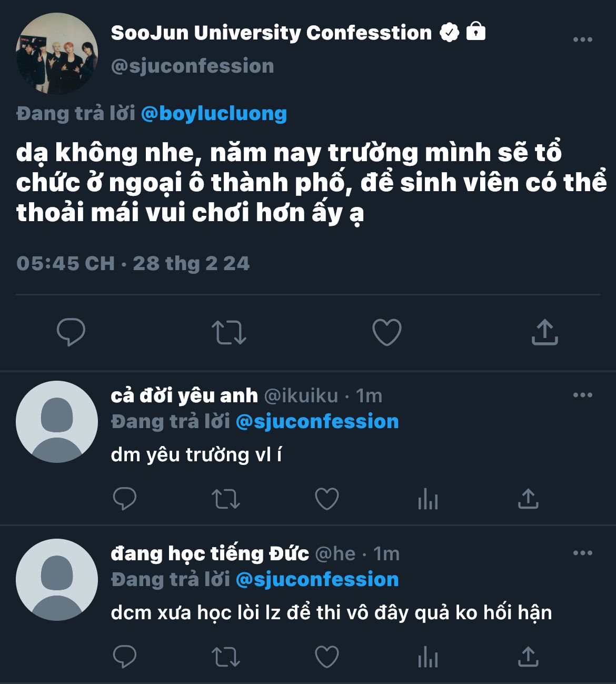Open the @boylucluong mention link
Viewport: 616px width, 684px height.
(x=214, y=113)
